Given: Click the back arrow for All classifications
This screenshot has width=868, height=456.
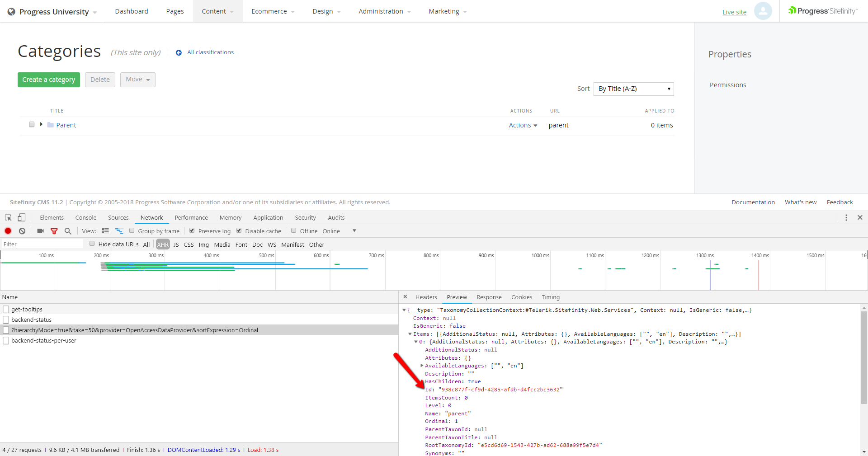Looking at the screenshot, I should [179, 53].
